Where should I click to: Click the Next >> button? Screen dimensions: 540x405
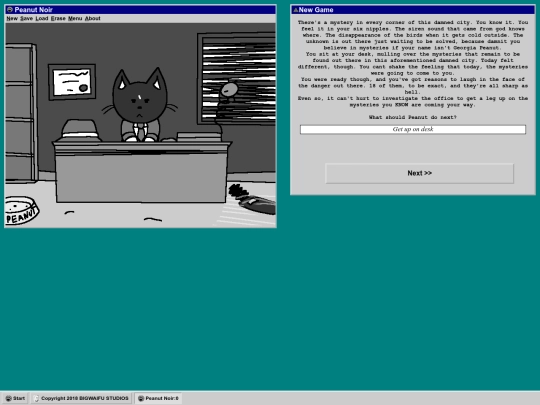[x=419, y=173]
